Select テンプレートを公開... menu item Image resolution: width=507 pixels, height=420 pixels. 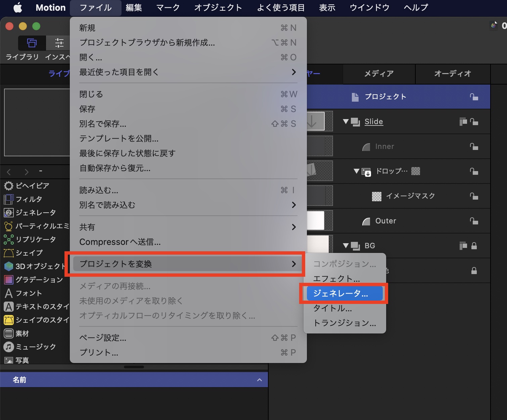point(188,139)
